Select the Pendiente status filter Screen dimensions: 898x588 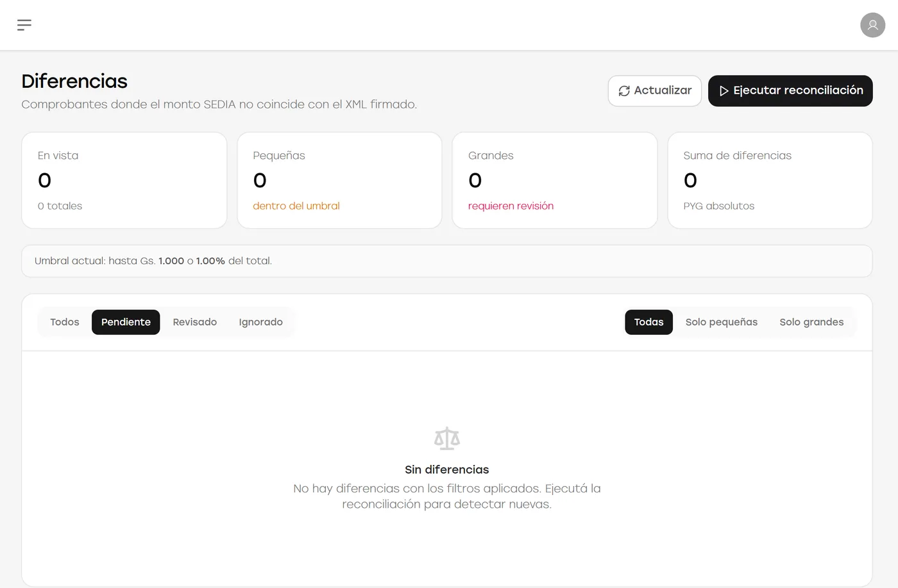(126, 322)
